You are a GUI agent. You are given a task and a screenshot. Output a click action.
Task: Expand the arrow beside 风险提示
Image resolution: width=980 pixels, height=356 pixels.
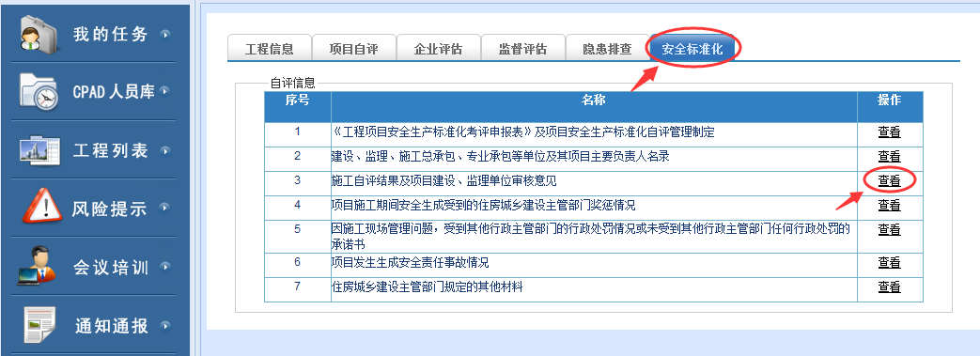pos(165,208)
